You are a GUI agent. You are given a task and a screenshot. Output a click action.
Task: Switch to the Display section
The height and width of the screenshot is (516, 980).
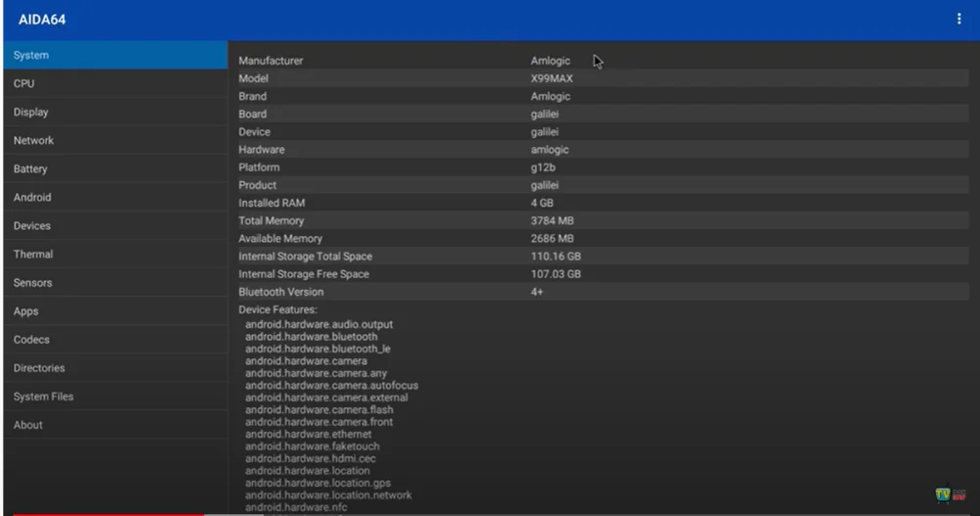click(x=116, y=112)
